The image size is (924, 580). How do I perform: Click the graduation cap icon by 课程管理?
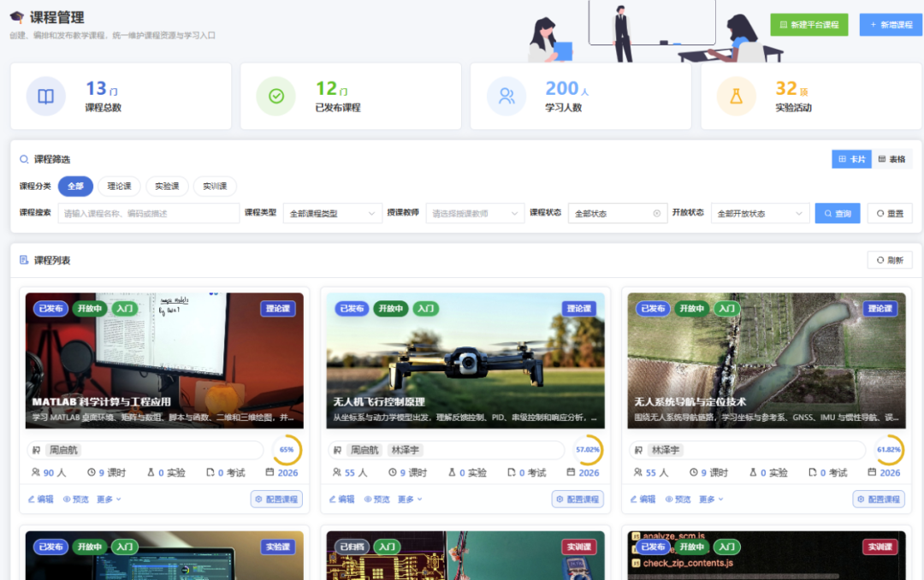(x=17, y=17)
